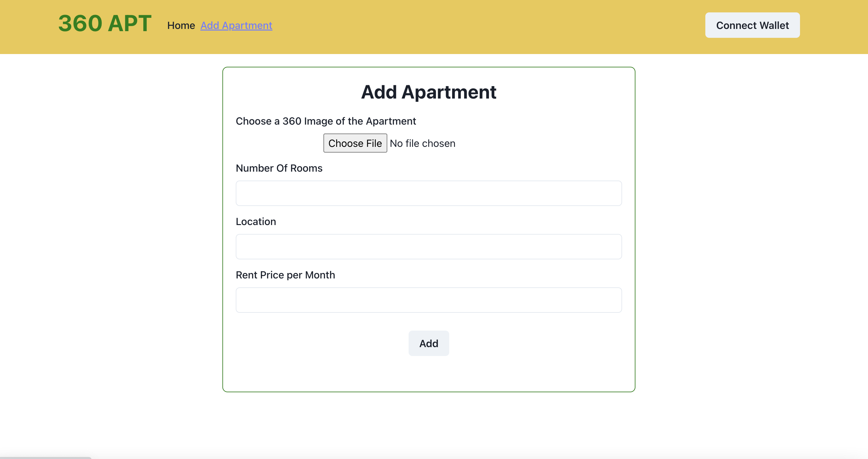Click the 'Number Of Rooms' label
This screenshot has width=868, height=459.
coord(279,168)
